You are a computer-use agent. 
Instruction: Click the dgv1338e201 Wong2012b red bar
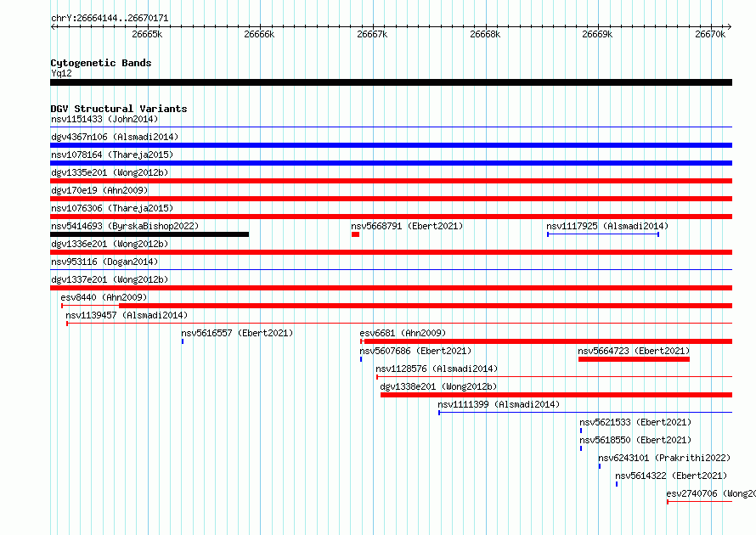click(x=556, y=395)
